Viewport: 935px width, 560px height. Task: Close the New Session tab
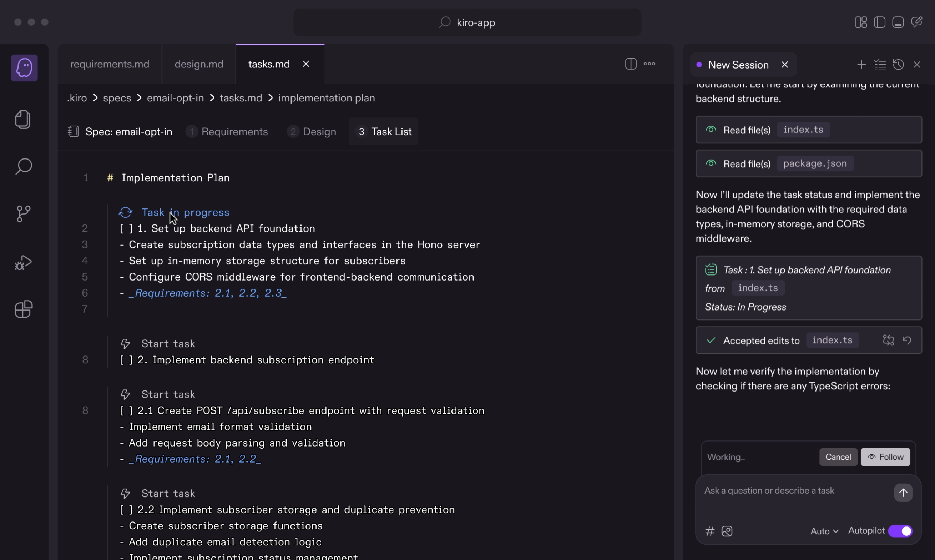pos(785,65)
